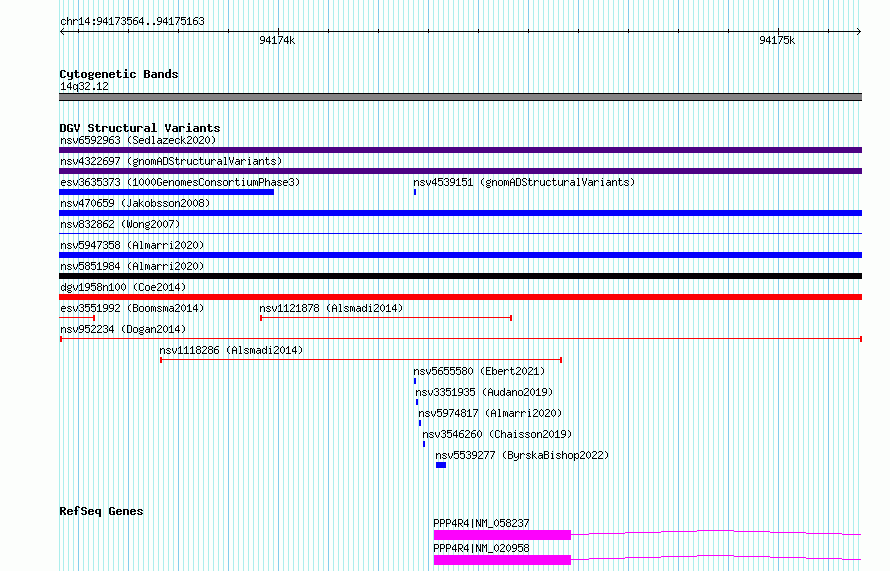Click the RefSeq Genes track title
This screenshot has height=571, width=890.
click(101, 511)
